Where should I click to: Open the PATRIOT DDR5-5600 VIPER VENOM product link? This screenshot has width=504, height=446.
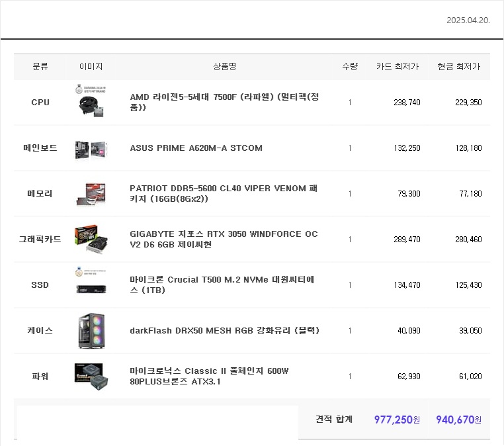tap(218, 194)
